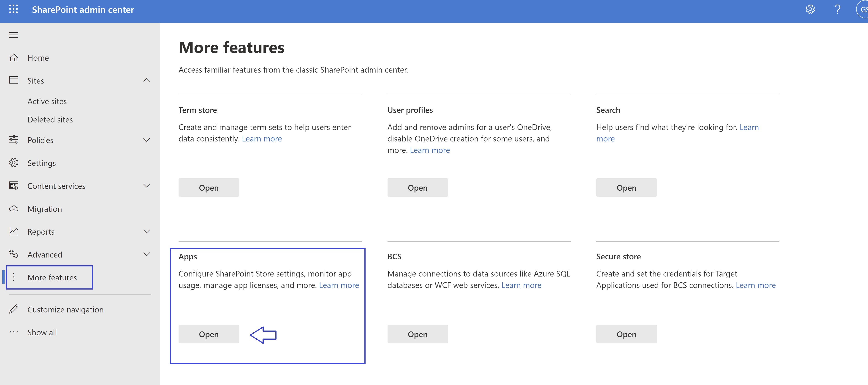Open the app launcher waffle icon

pos(14,9)
